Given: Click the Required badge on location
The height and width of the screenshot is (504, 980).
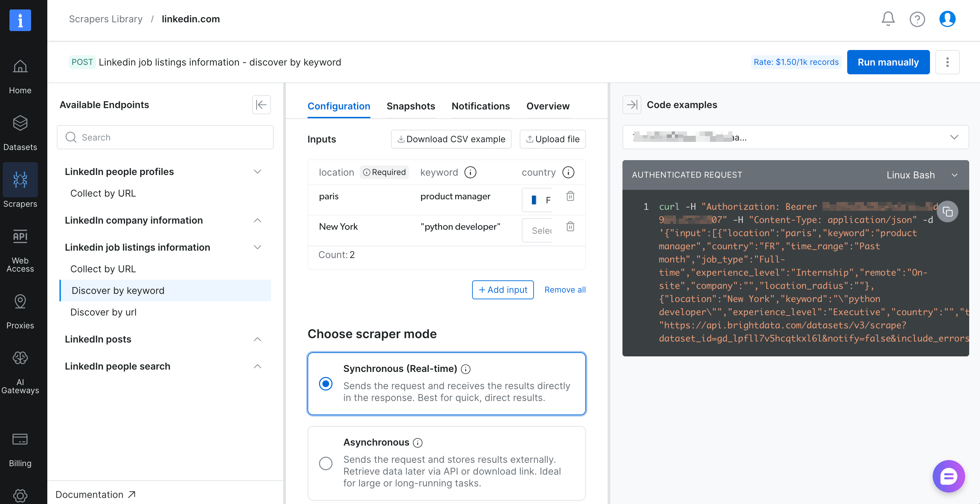Looking at the screenshot, I should tap(384, 172).
